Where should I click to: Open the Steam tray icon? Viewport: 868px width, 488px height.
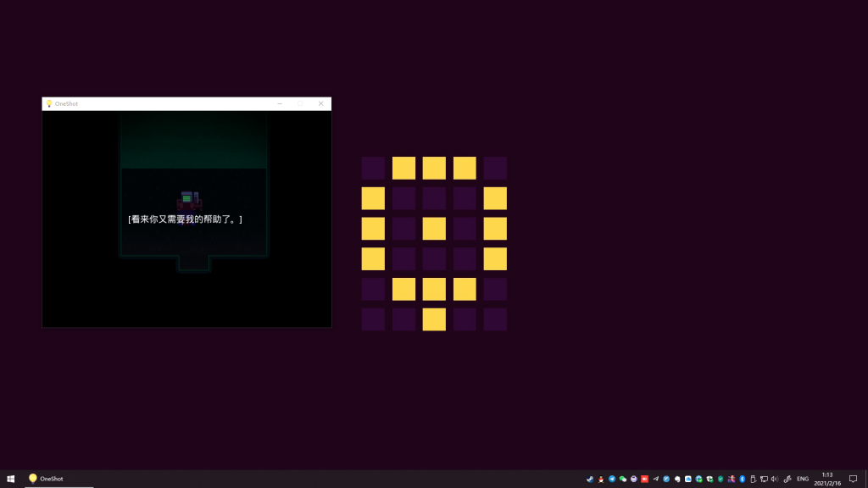coord(590,480)
